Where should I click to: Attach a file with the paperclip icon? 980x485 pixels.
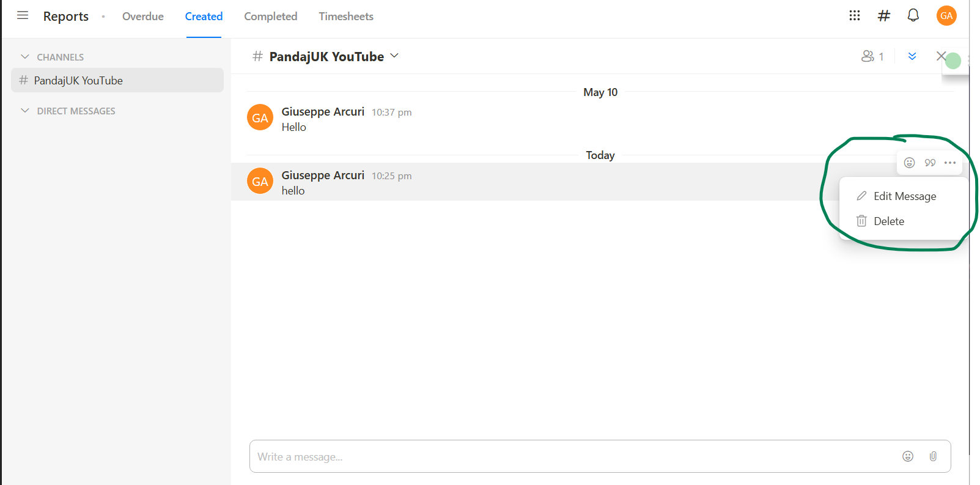[x=933, y=456]
